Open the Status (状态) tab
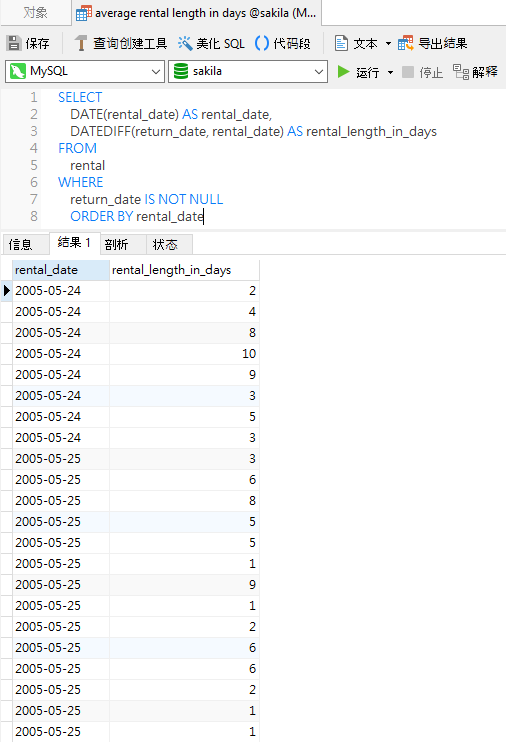Viewport: 506px width, 742px height. tap(169, 244)
